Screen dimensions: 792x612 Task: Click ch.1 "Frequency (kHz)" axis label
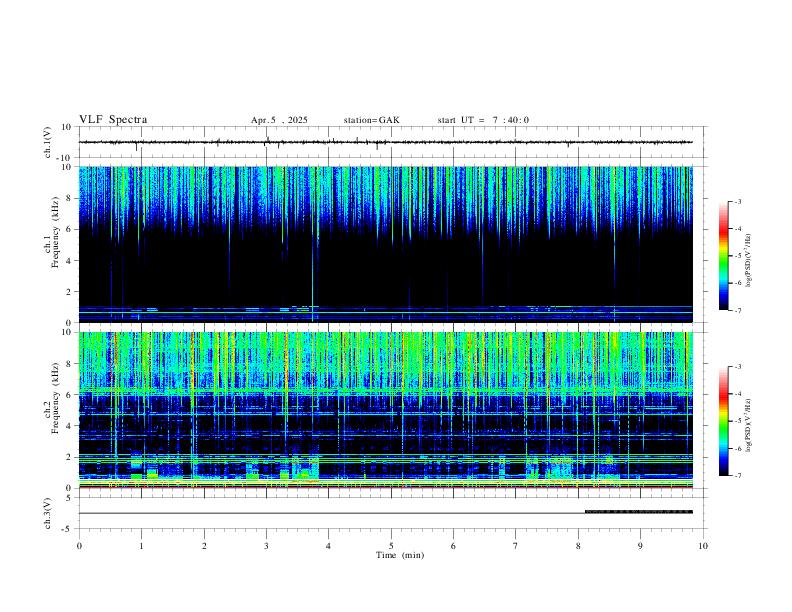pyautogui.click(x=55, y=232)
